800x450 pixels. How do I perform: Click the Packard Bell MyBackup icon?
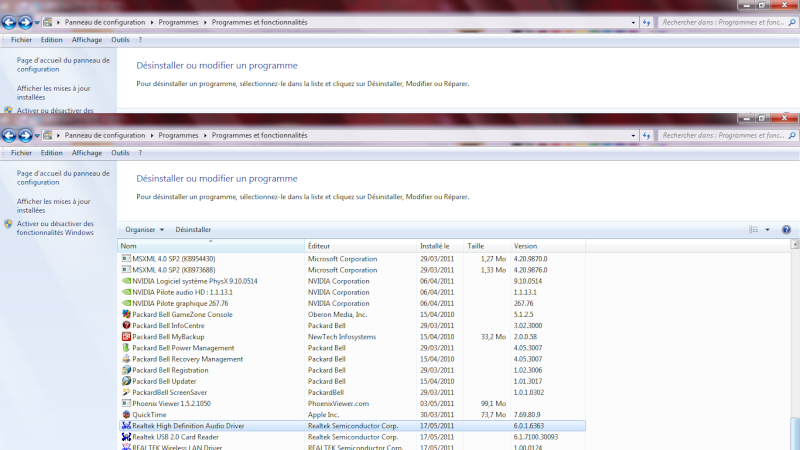click(126, 337)
